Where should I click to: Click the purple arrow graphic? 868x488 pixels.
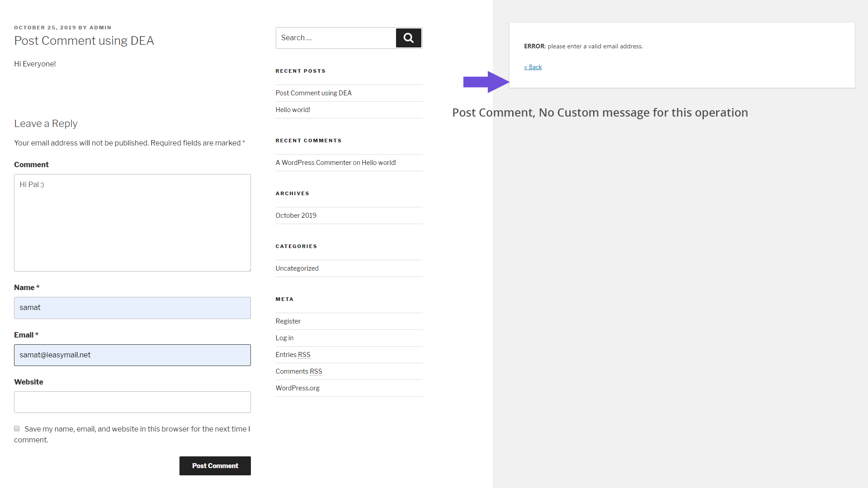point(486,82)
